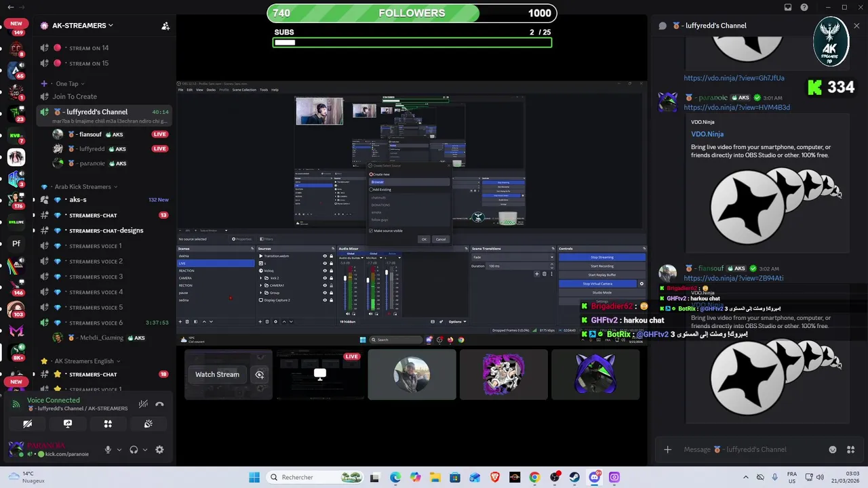Open the apps icon beside the emoji picker
Viewport: 868px width, 488px height.
pyautogui.click(x=850, y=449)
